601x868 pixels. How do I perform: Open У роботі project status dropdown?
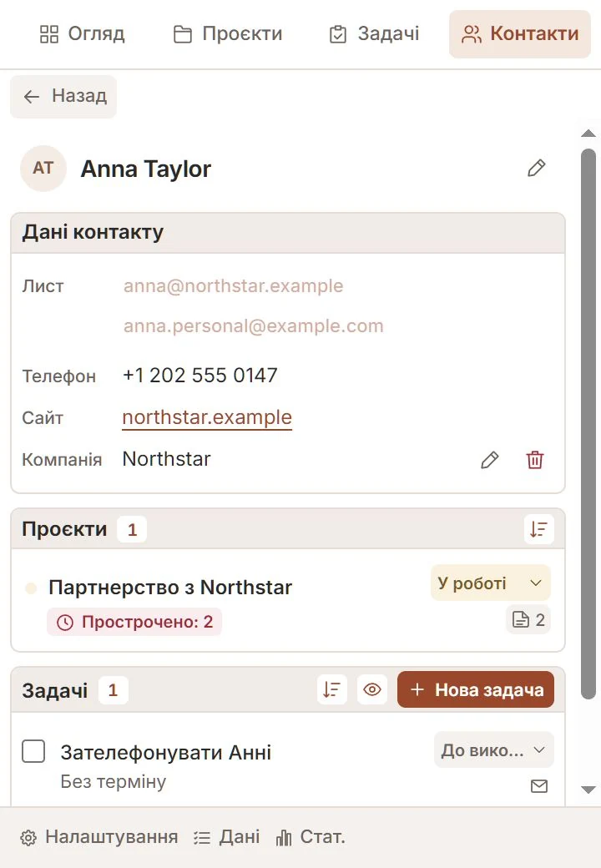490,583
